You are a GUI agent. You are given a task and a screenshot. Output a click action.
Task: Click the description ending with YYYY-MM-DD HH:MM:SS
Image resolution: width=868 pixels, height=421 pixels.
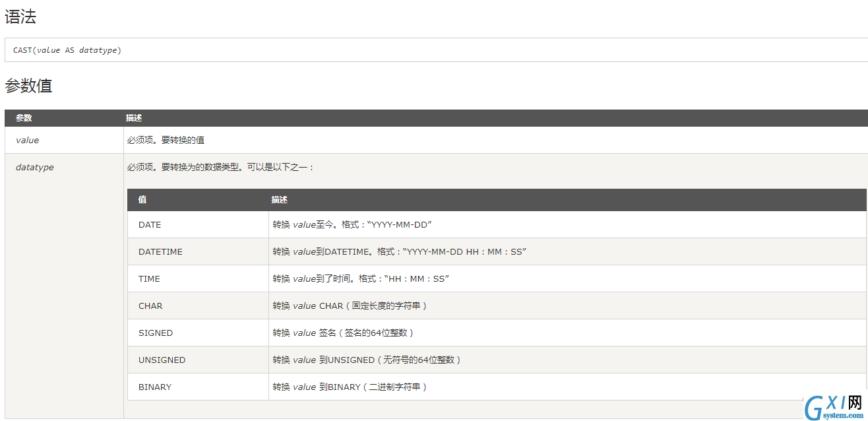(400, 251)
